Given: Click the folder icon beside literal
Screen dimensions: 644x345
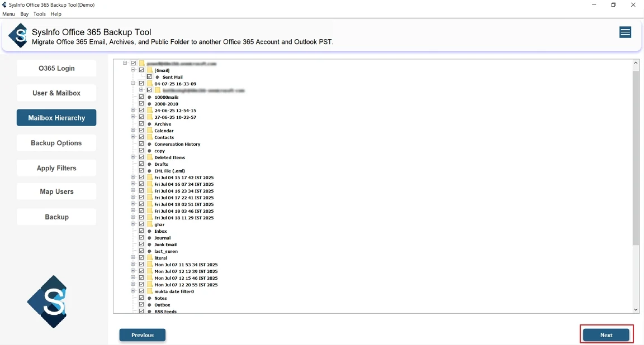Looking at the screenshot, I should point(149,257).
